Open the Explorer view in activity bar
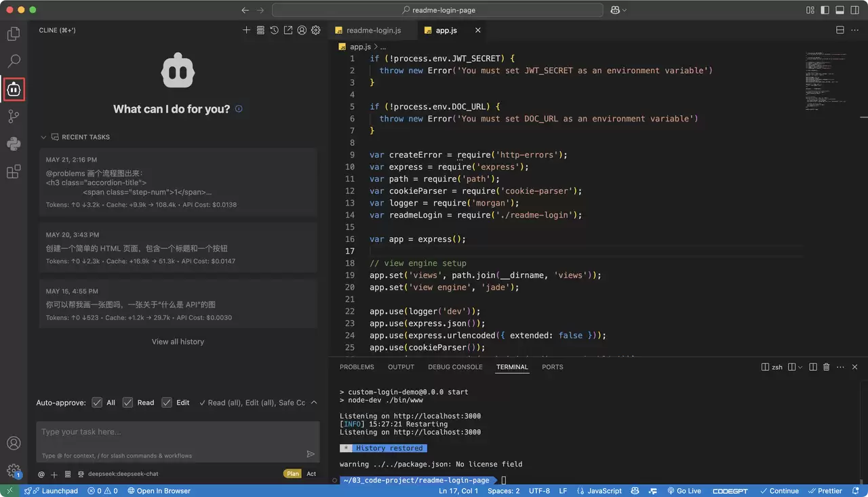Screen dimensions: 868x497 [x=14, y=33]
